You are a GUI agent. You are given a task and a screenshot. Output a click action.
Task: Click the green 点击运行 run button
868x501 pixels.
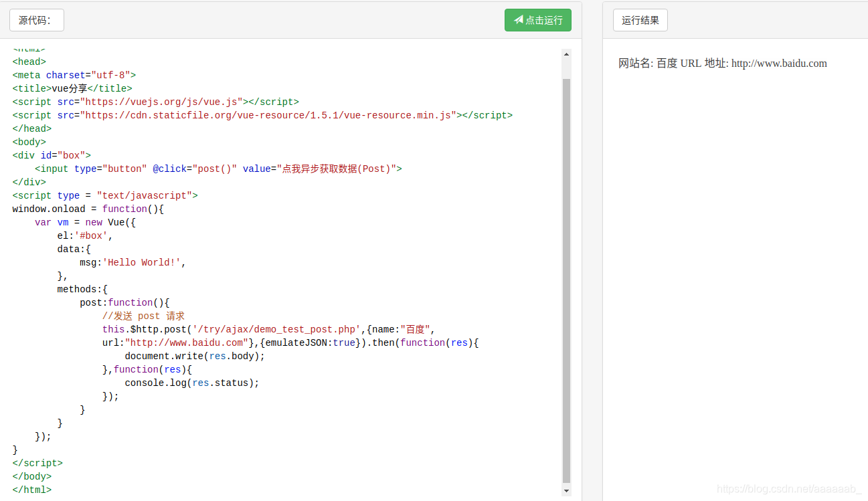(537, 20)
